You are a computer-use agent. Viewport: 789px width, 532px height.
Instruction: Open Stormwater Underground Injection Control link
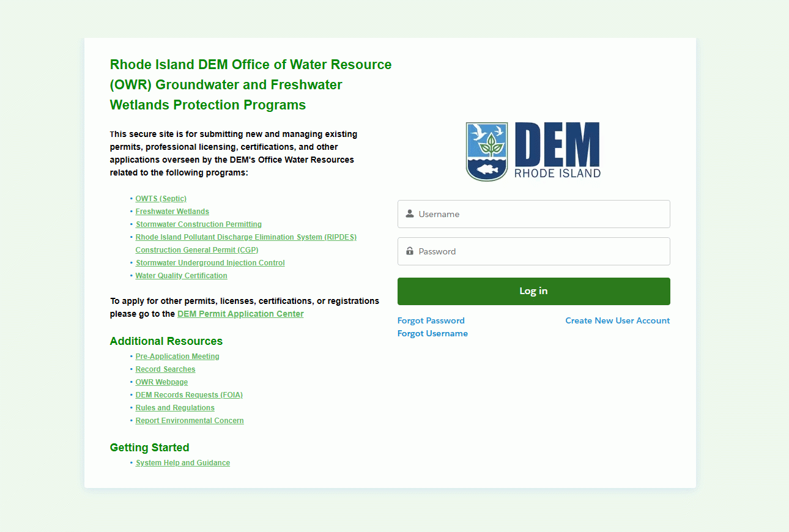(210, 263)
